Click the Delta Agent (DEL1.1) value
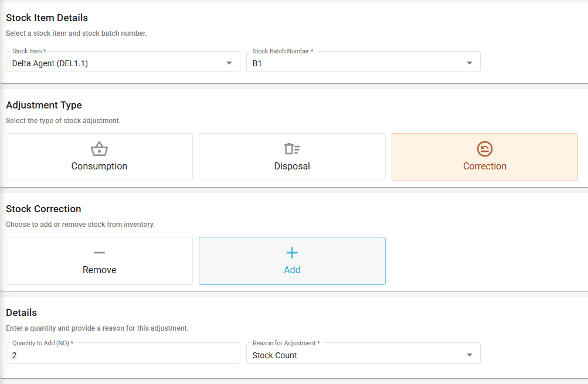 tap(50, 63)
